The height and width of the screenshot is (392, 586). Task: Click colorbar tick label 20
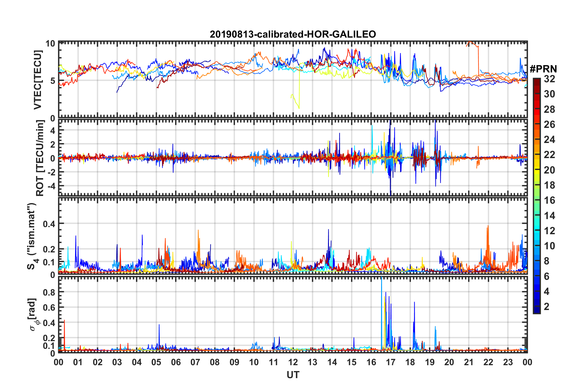[549, 170]
